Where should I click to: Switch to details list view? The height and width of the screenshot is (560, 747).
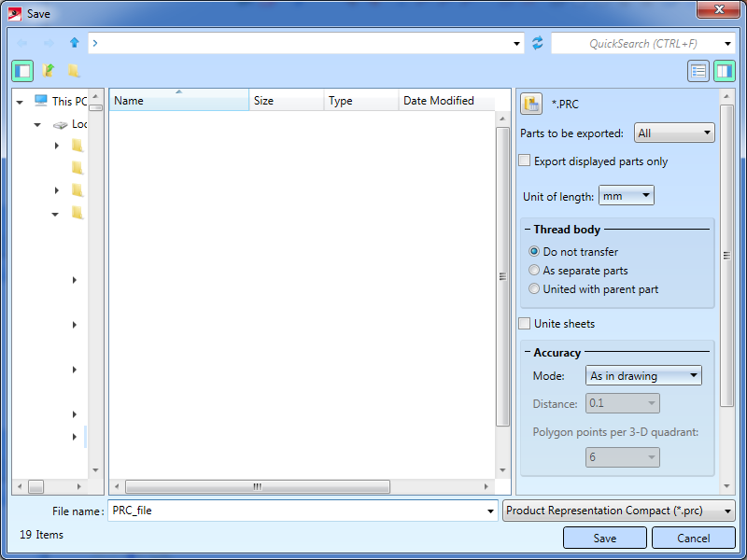(698, 72)
